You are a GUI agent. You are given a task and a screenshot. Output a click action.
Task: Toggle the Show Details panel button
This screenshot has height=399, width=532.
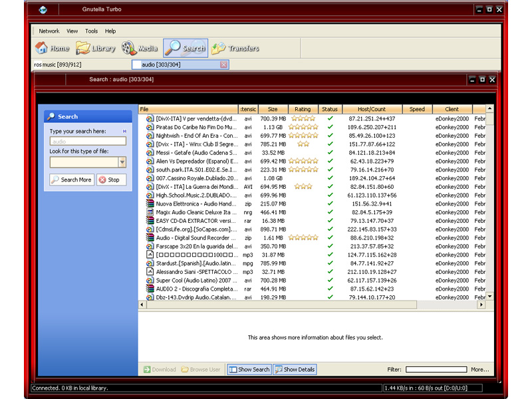coord(295,370)
